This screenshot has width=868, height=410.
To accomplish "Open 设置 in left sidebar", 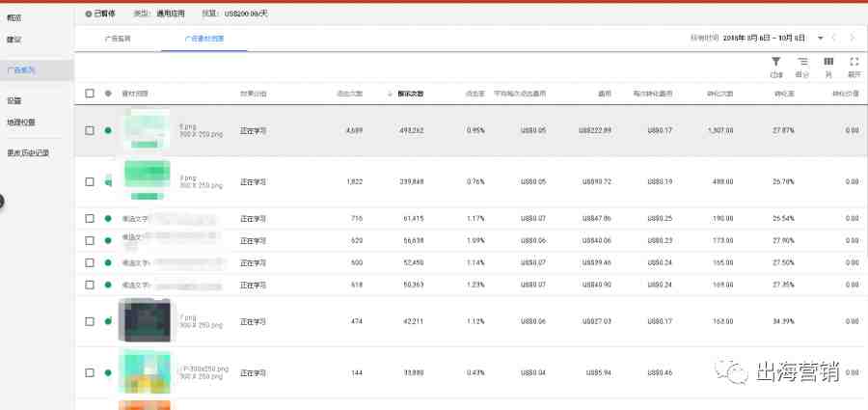I will [14, 101].
